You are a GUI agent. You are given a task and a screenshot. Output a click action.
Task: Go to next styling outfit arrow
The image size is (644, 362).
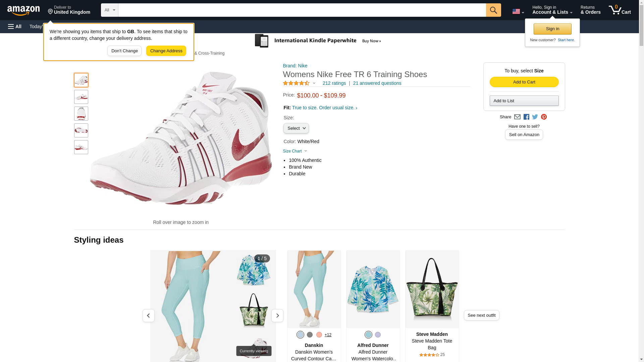[x=277, y=315]
